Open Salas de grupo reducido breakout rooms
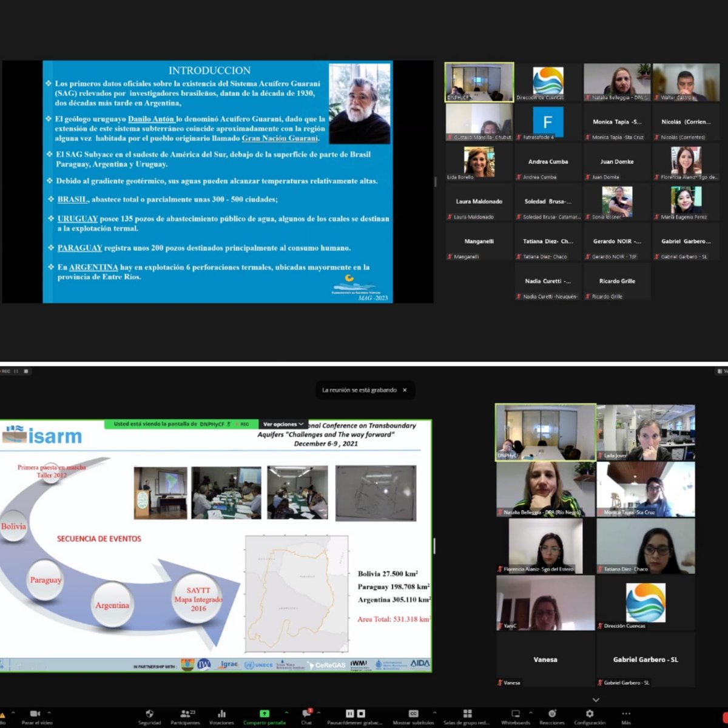728x728 pixels. tap(467, 716)
